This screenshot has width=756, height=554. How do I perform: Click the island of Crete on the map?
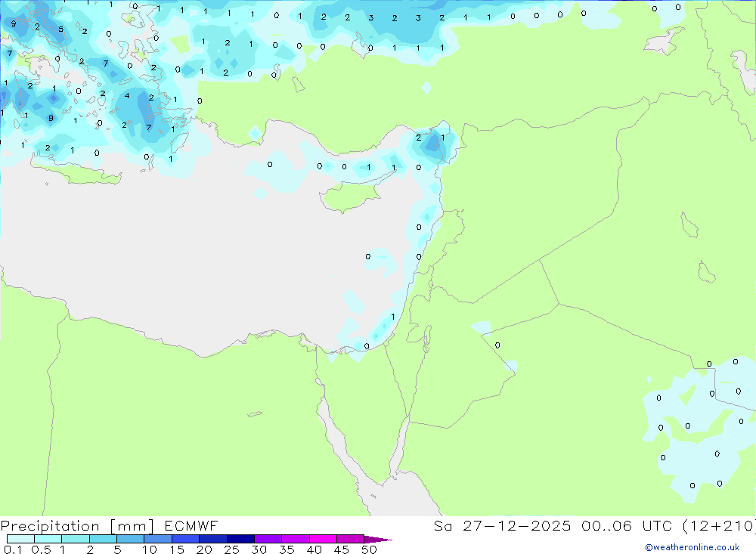pyautogui.click(x=77, y=171)
